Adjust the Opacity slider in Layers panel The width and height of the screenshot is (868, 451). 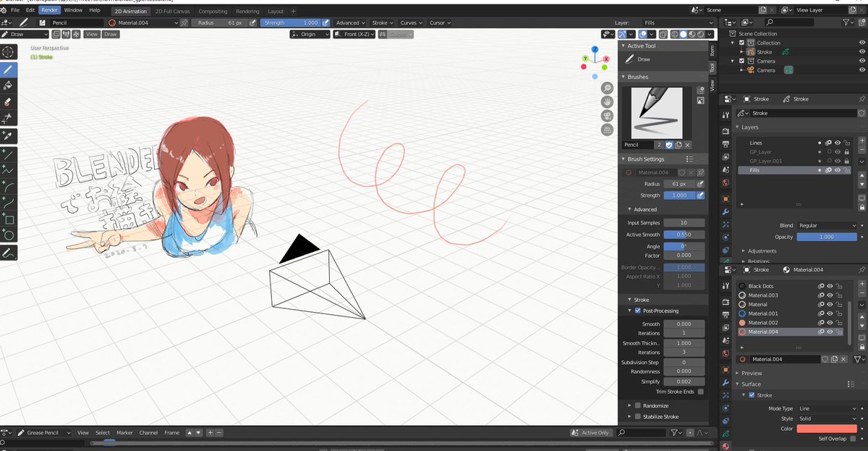click(827, 237)
